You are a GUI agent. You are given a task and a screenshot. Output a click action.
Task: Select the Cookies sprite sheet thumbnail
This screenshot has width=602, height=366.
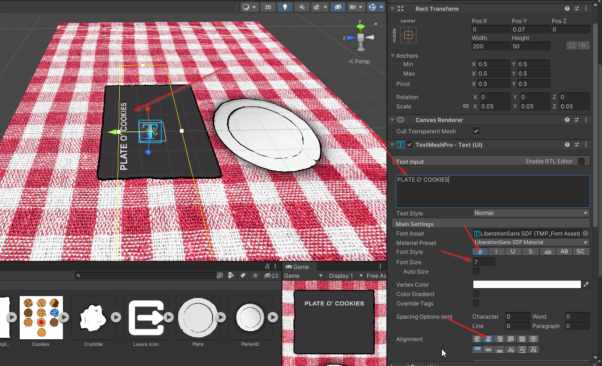coord(41,317)
